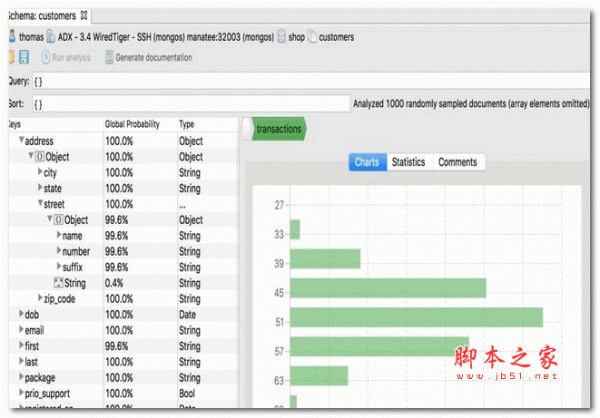The image size is (600, 418).
Task: Click into the Sort input field
Action: pos(191,104)
